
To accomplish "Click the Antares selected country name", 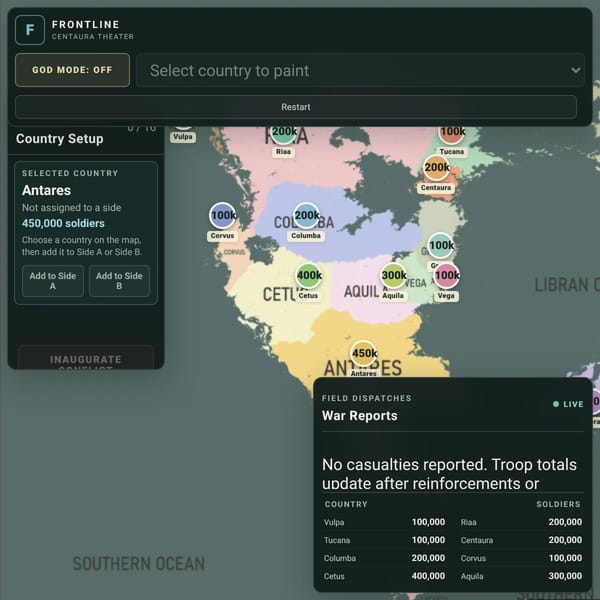I will [46, 190].
